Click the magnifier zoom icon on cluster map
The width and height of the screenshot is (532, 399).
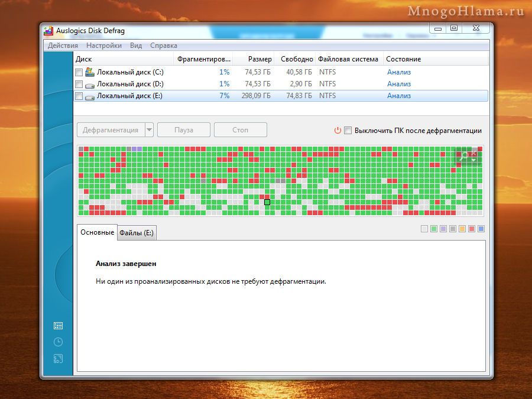(465, 156)
